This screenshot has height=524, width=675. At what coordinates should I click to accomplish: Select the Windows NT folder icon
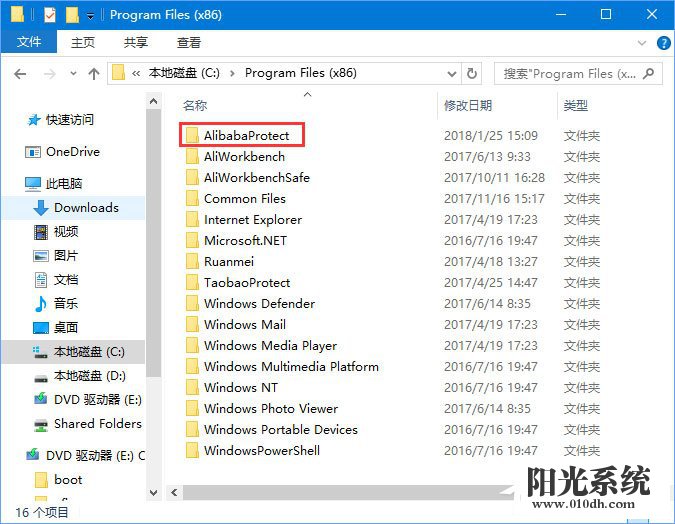(192, 388)
